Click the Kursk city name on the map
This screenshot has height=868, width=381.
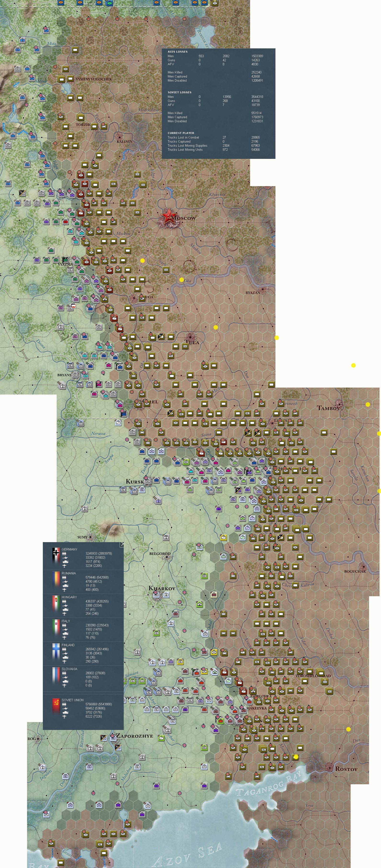coord(135,482)
